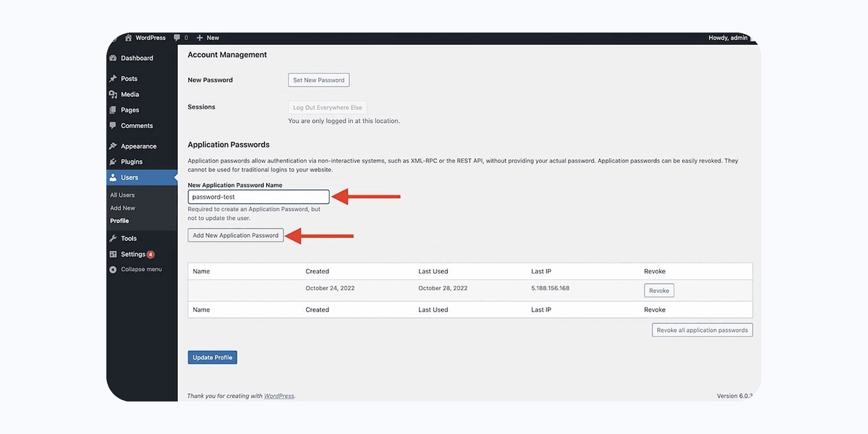Viewport: 868px width, 434px height.
Task: Select the Profile submenu link
Action: [x=119, y=221]
